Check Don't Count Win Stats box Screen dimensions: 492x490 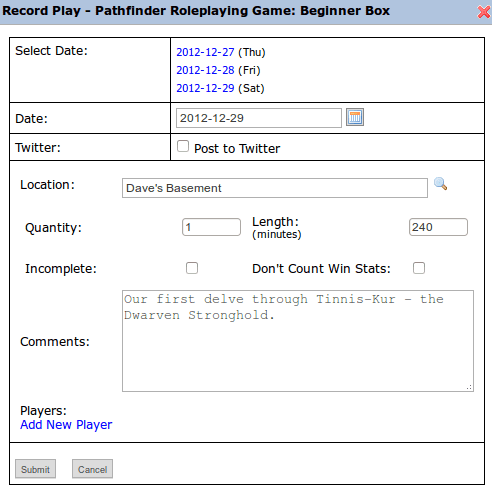click(x=419, y=268)
